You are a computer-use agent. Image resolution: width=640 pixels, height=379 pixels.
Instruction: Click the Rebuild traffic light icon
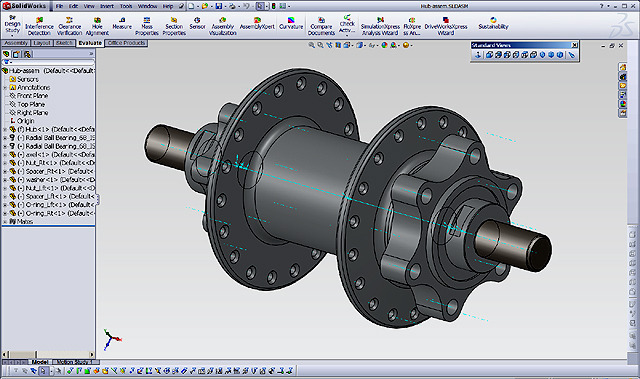point(273,6)
